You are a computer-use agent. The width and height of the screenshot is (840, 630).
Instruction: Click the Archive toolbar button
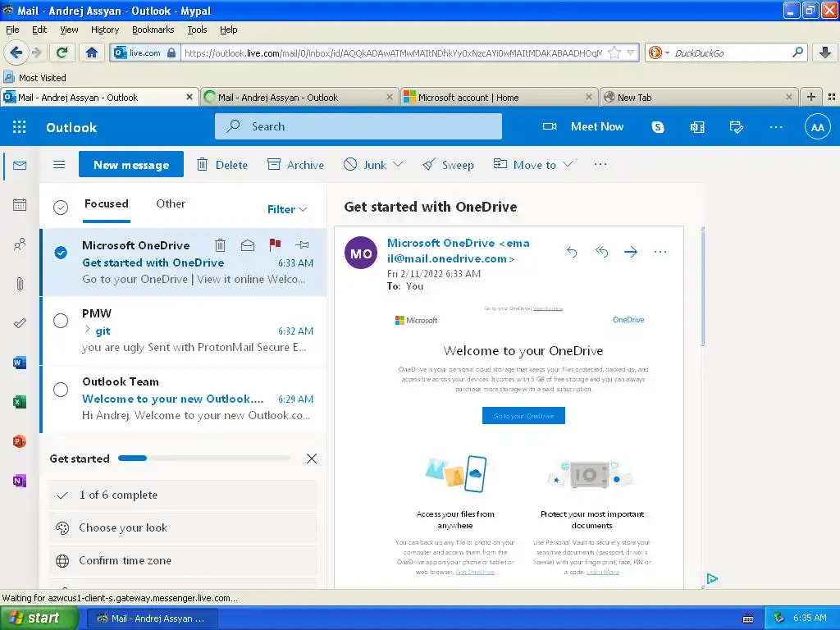295,164
